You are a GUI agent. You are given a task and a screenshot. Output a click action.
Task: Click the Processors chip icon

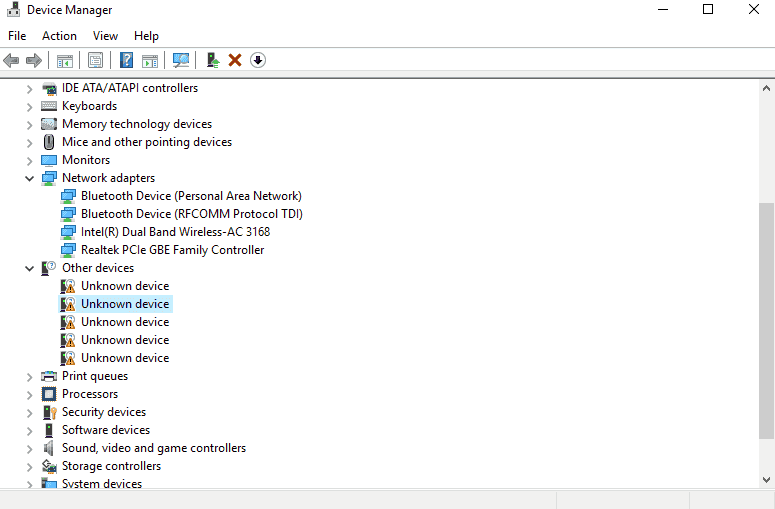pyautogui.click(x=49, y=394)
